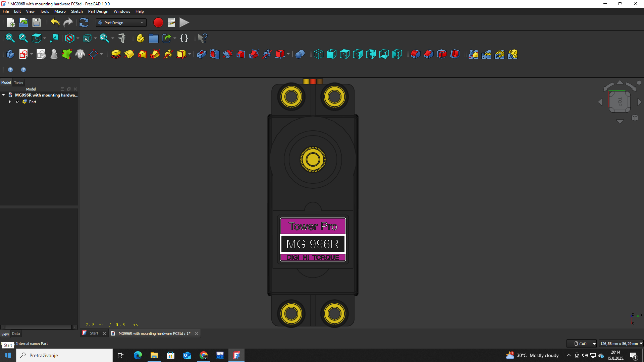The width and height of the screenshot is (644, 362).
Task: Expand the Part tree item
Action: tap(10, 102)
